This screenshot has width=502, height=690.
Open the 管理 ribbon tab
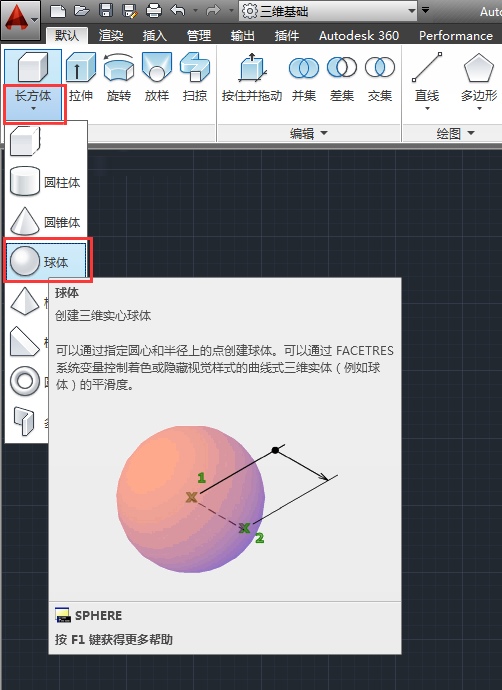[199, 36]
